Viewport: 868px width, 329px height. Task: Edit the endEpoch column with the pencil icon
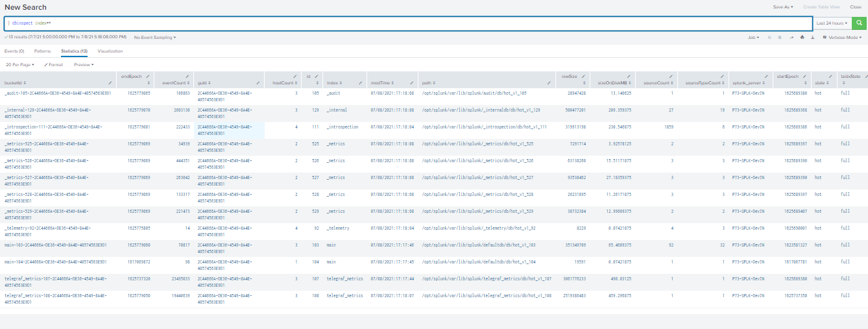149,77
